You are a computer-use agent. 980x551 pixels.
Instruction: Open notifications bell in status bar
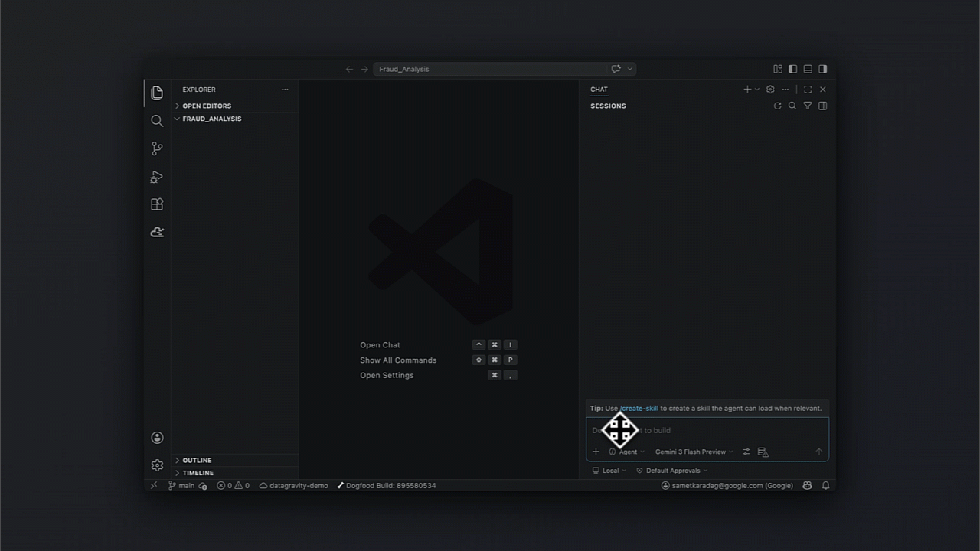[825, 486]
